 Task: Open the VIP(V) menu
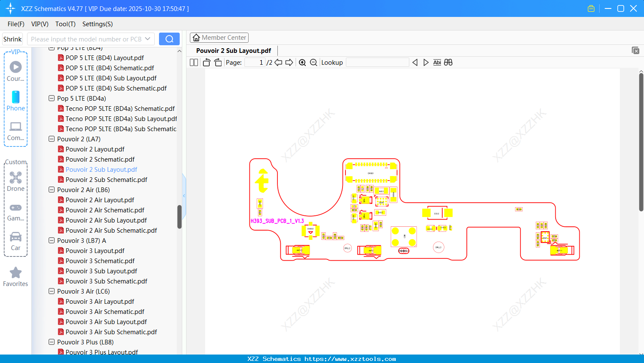39,24
